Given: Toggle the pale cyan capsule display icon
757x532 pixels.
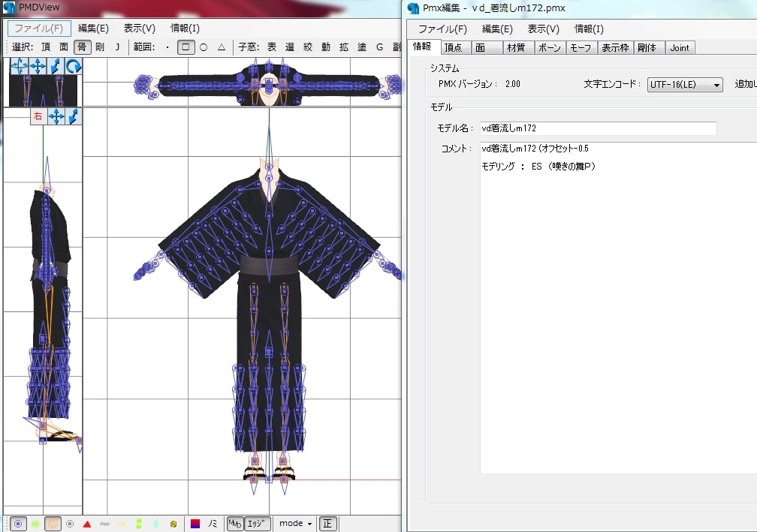Looking at the screenshot, I should tap(156, 523).
